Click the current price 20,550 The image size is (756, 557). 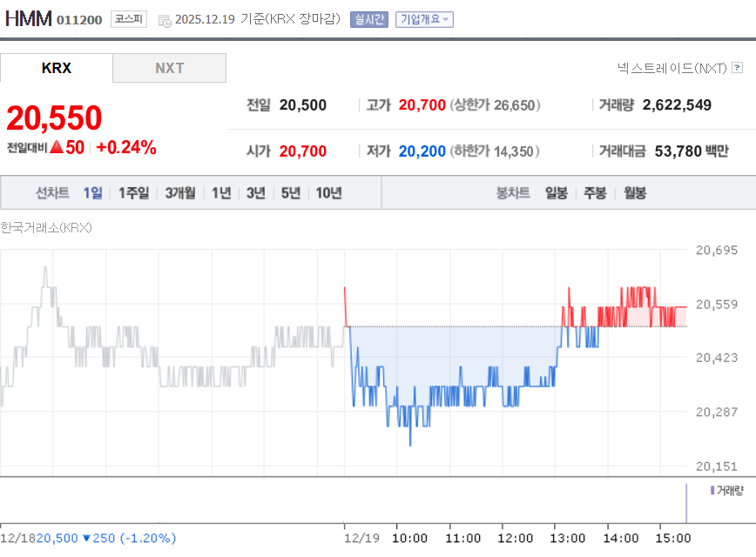[54, 117]
